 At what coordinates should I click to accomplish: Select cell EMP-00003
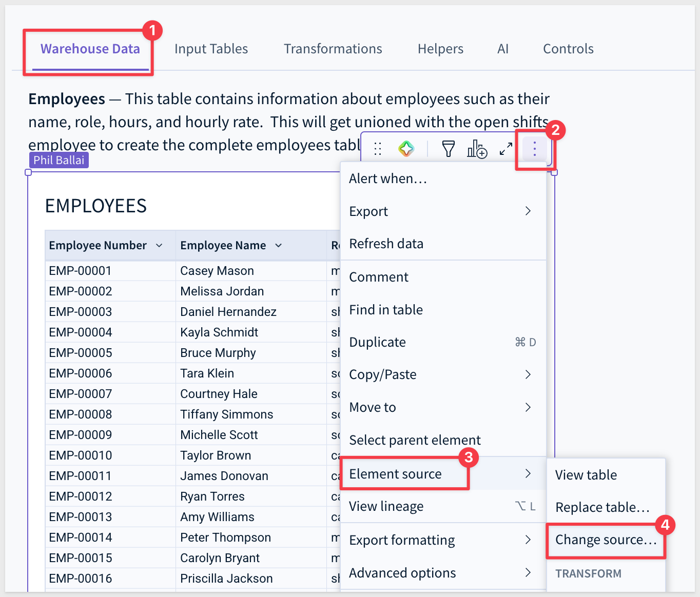pos(110,312)
